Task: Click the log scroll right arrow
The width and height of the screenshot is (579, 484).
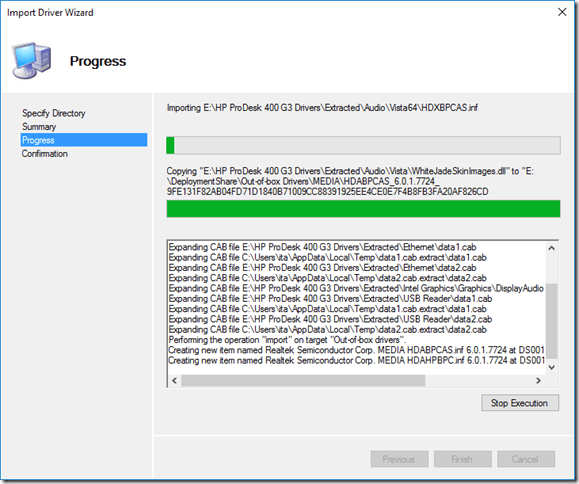Action: [x=538, y=380]
